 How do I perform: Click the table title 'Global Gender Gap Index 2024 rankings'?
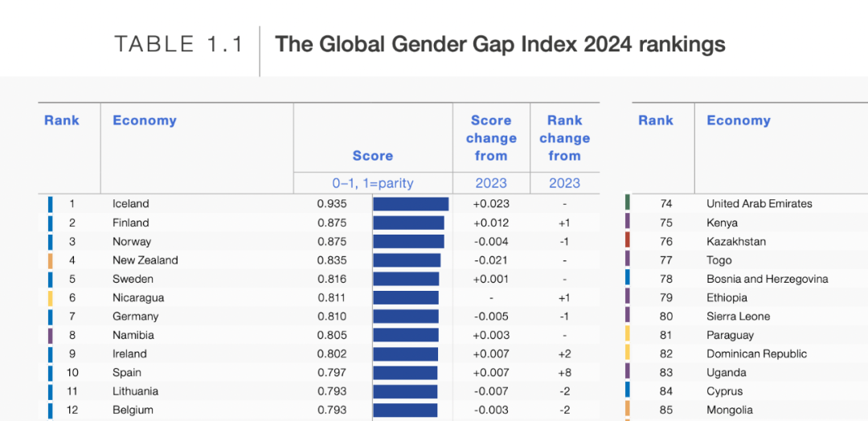(x=501, y=43)
